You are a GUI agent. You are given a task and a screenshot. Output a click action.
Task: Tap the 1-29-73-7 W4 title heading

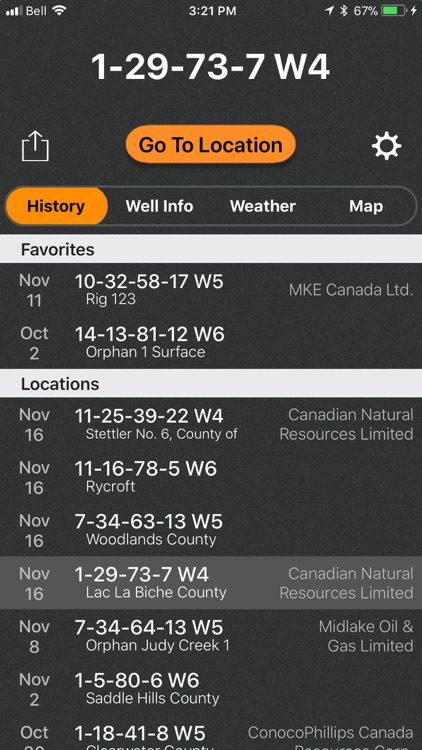click(x=211, y=66)
